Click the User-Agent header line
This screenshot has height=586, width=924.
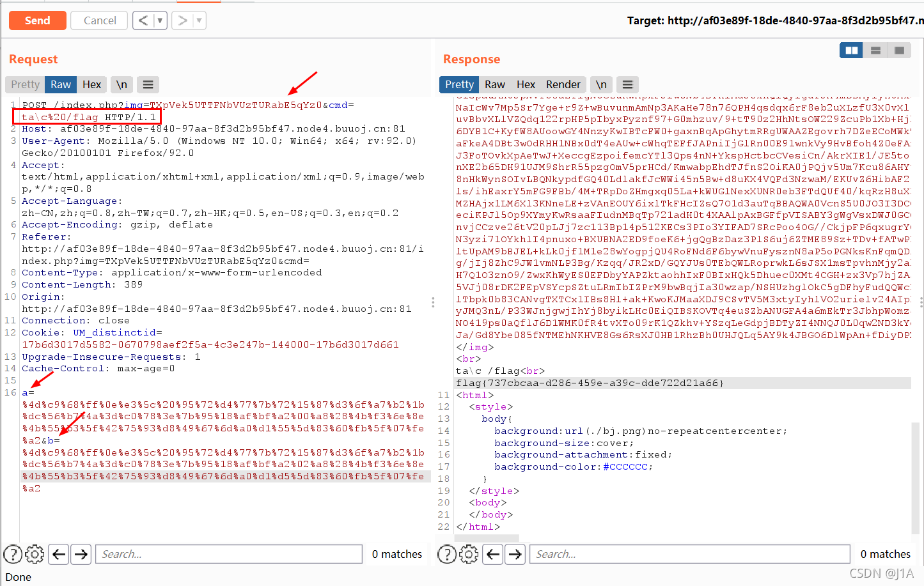coord(219,146)
